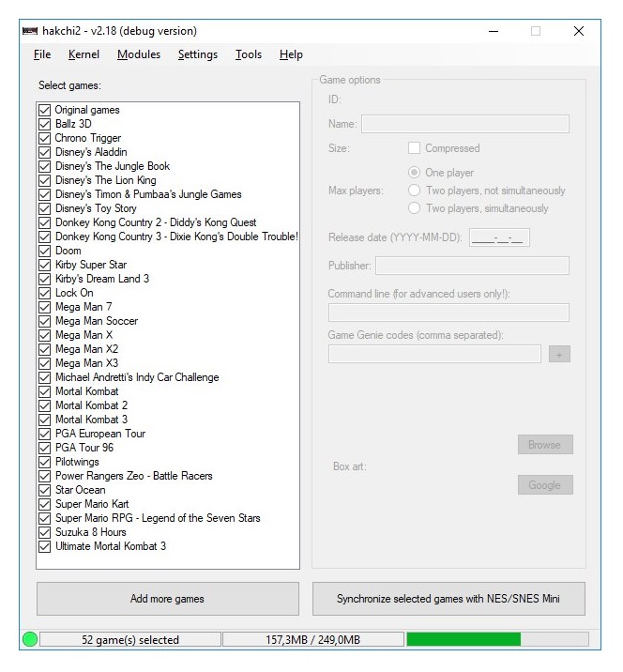Select Mega Man X2 entry
This screenshot has height=672, width=623.
[87, 349]
